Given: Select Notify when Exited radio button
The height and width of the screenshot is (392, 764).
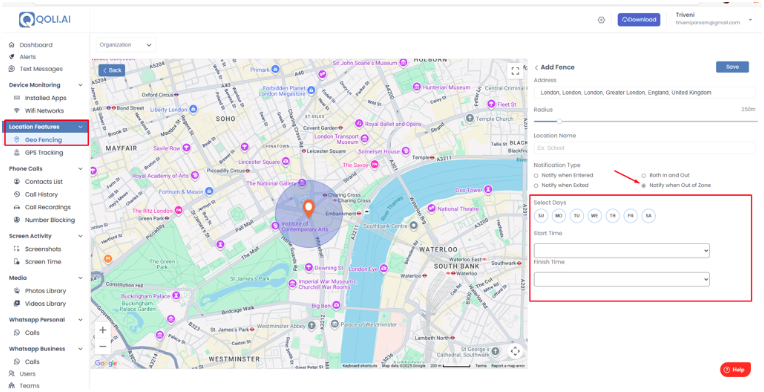Looking at the screenshot, I should coord(536,186).
